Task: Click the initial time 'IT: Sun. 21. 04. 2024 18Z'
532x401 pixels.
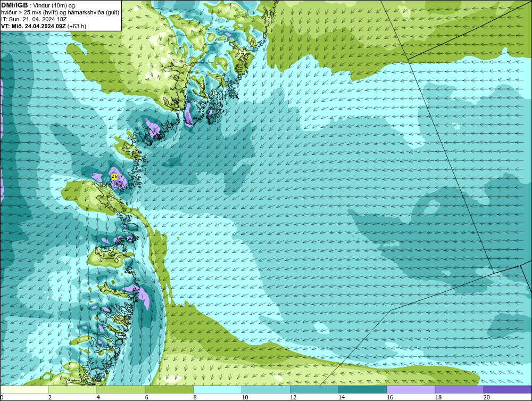Action: [34, 19]
